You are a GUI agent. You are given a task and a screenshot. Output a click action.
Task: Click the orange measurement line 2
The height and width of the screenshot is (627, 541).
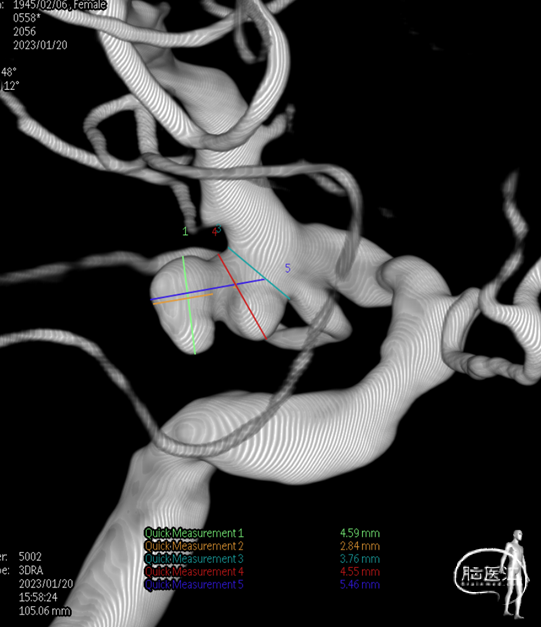[183, 299]
